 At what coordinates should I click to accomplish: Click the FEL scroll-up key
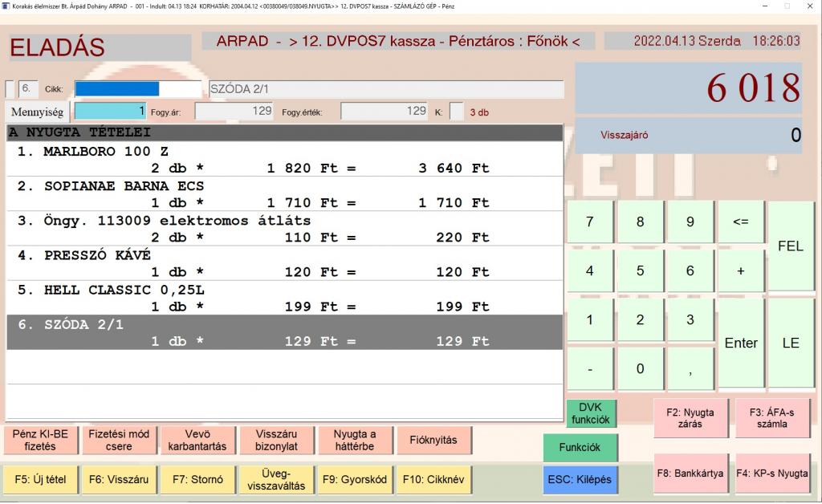(790, 246)
